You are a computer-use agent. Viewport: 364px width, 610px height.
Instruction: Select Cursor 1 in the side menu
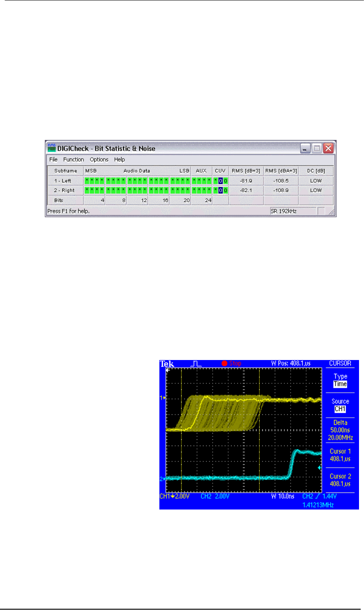click(340, 455)
